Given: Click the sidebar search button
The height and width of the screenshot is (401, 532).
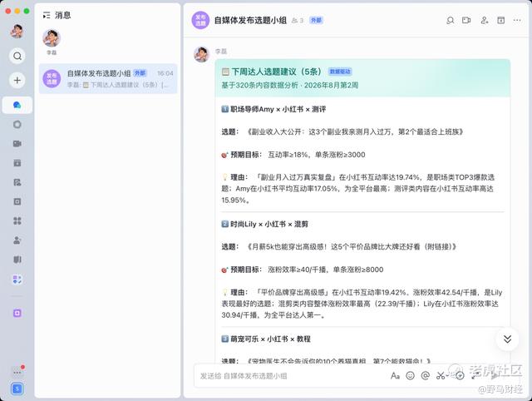Looking at the screenshot, I should point(17,56).
